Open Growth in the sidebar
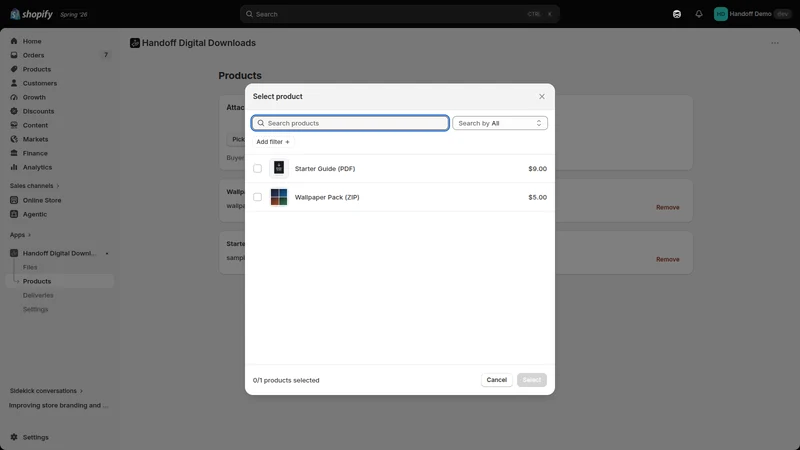The height and width of the screenshot is (450, 800). point(34,97)
